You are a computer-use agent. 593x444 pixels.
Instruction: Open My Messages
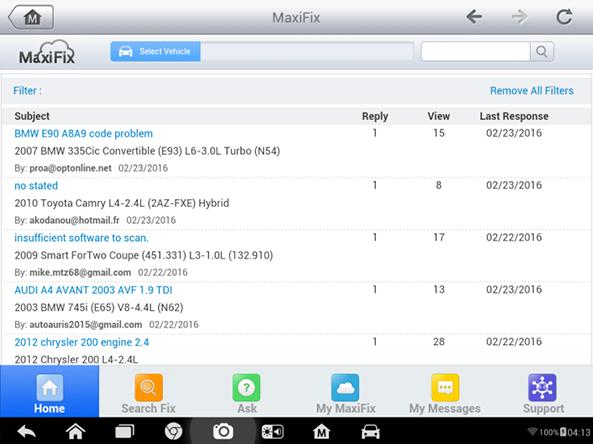pos(445,393)
